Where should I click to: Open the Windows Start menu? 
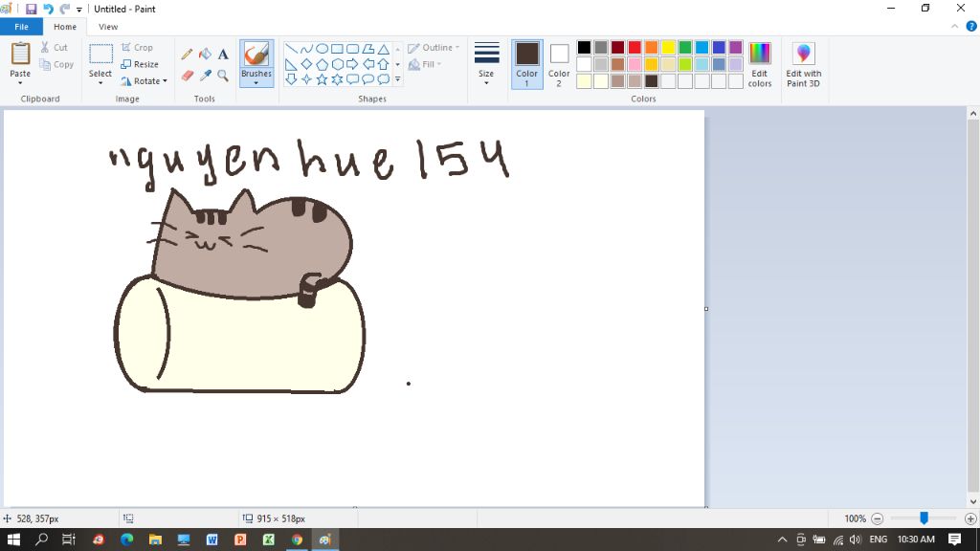pyautogui.click(x=13, y=540)
